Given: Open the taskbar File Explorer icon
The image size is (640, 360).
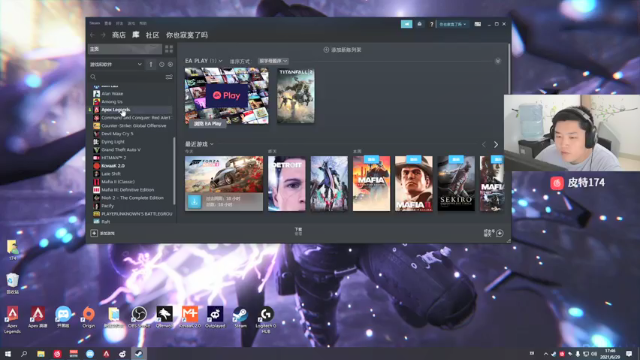Looking at the screenshot, I should click(x=41, y=353).
